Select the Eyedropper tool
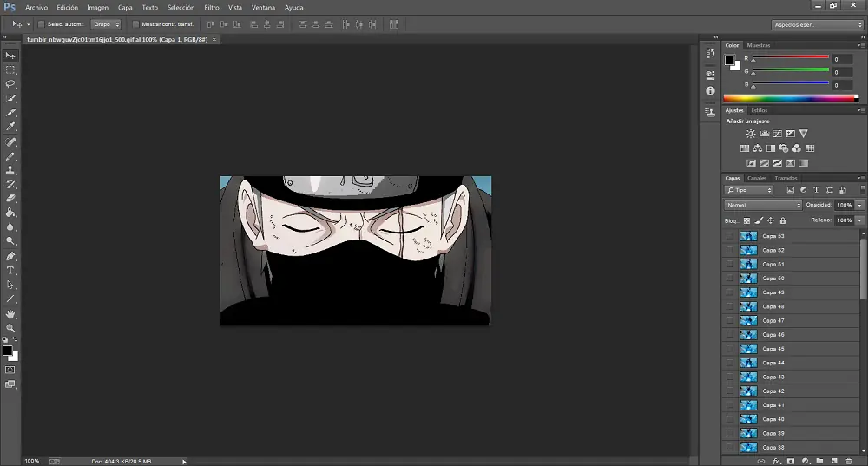The image size is (868, 466). tap(10, 126)
